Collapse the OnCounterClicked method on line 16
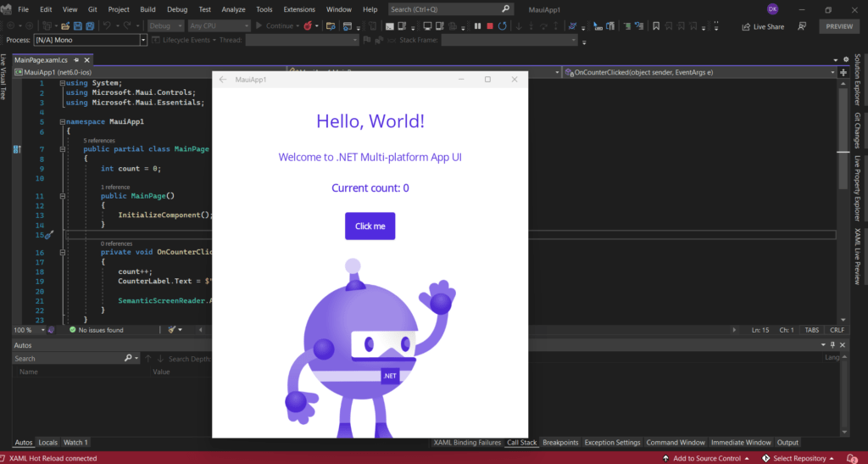Screen dimensions: 868x464 point(63,253)
